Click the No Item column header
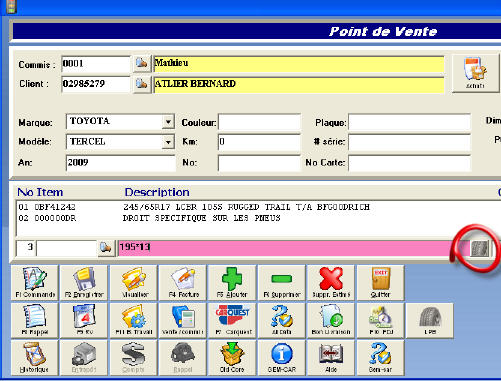501x381 pixels. (40, 192)
